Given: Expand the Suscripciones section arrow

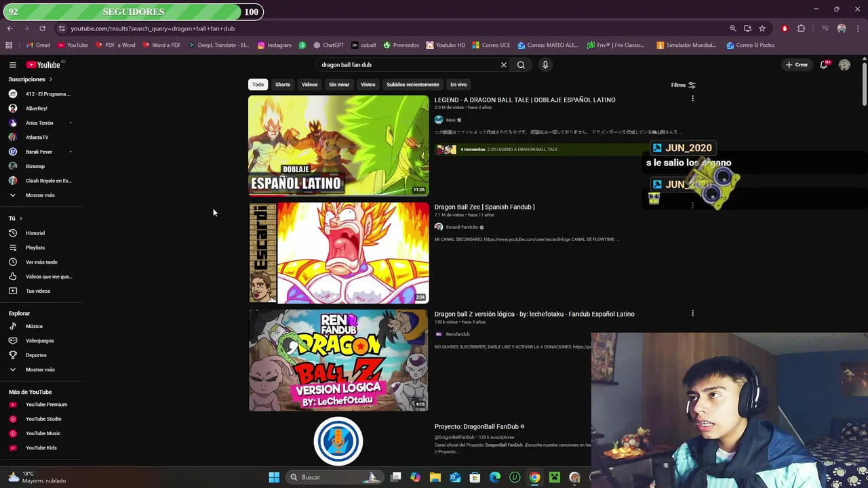Looking at the screenshot, I should click(x=50, y=79).
